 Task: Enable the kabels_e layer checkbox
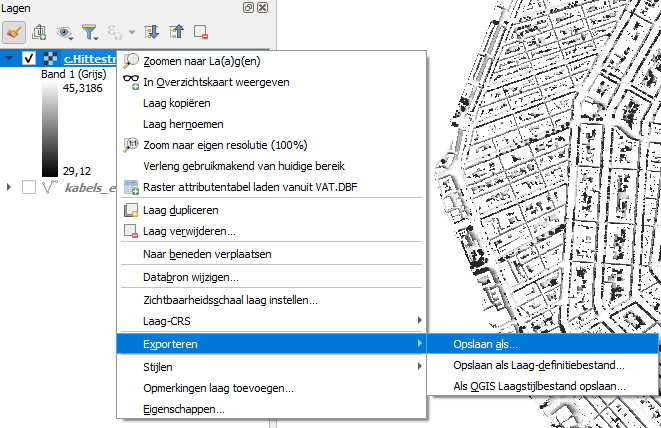[x=29, y=187]
